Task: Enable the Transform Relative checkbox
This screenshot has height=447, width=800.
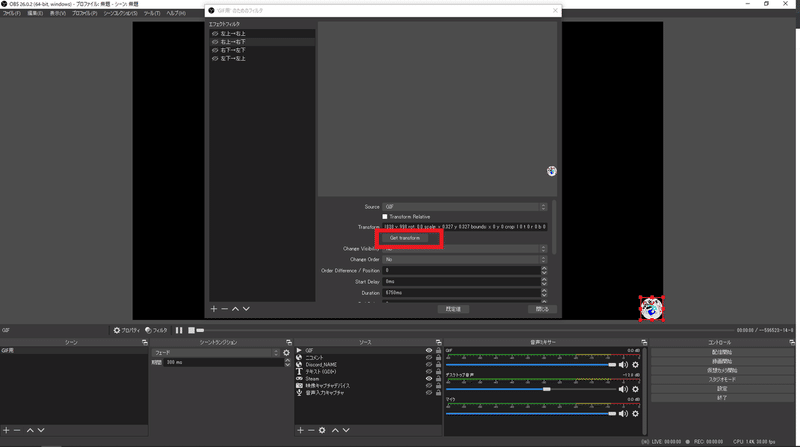Action: tap(385, 217)
